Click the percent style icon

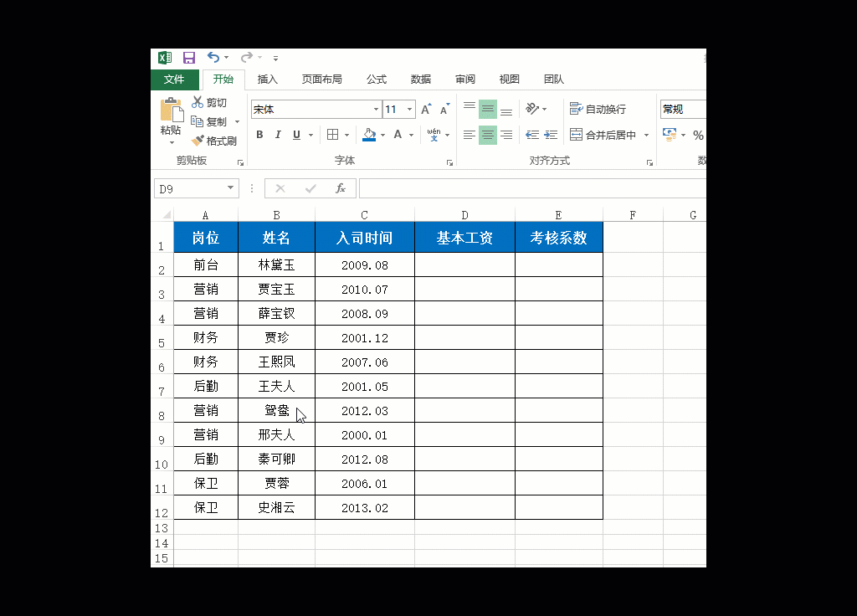click(x=698, y=135)
